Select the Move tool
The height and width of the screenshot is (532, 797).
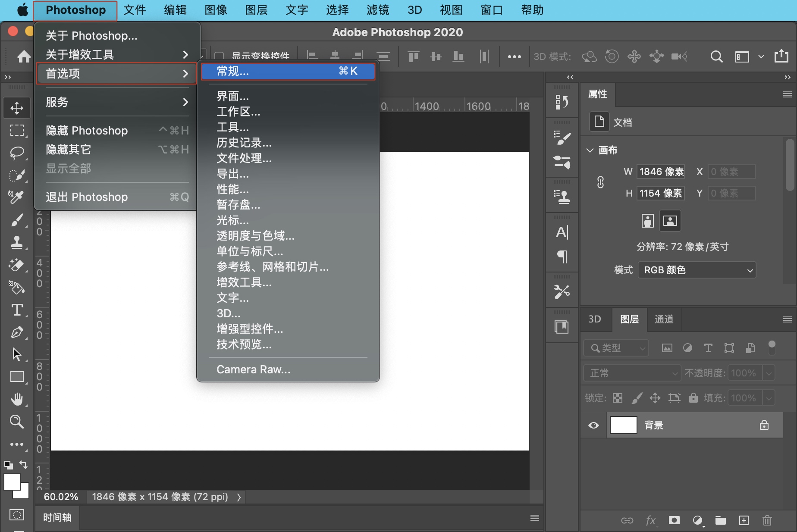[17, 108]
